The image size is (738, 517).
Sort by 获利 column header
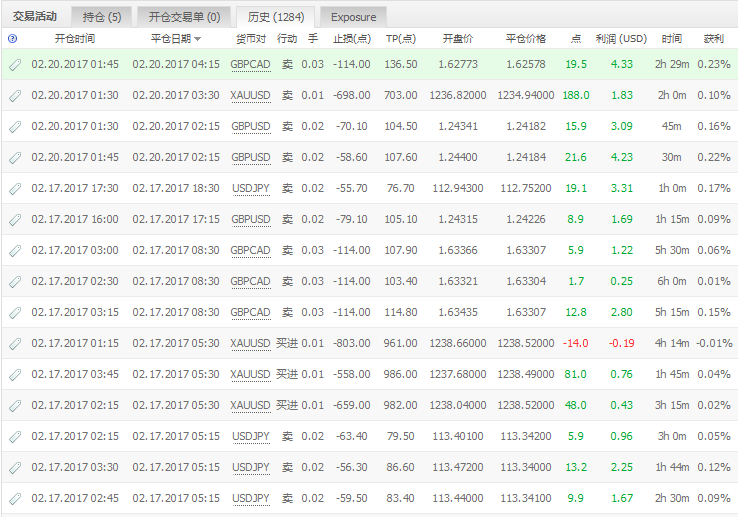(x=714, y=39)
